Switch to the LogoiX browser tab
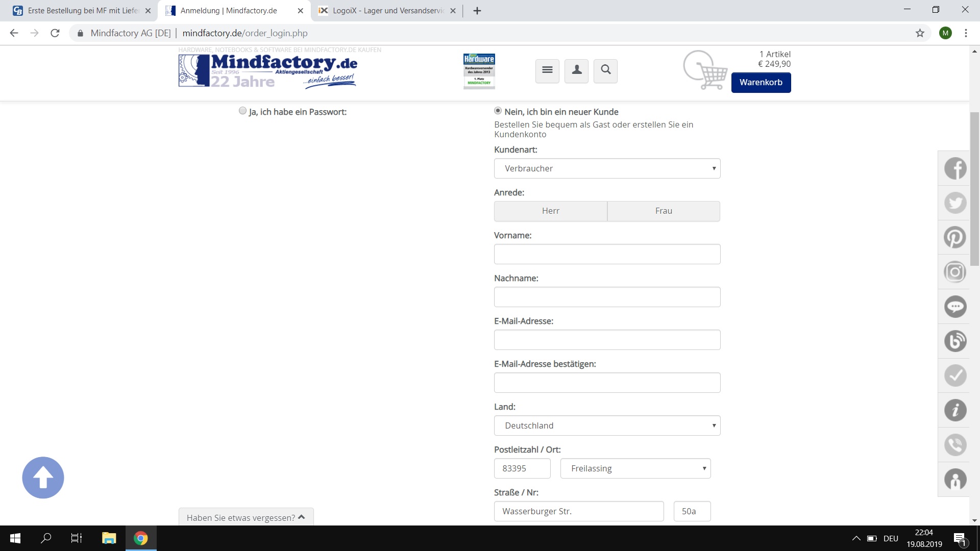 tap(388, 11)
